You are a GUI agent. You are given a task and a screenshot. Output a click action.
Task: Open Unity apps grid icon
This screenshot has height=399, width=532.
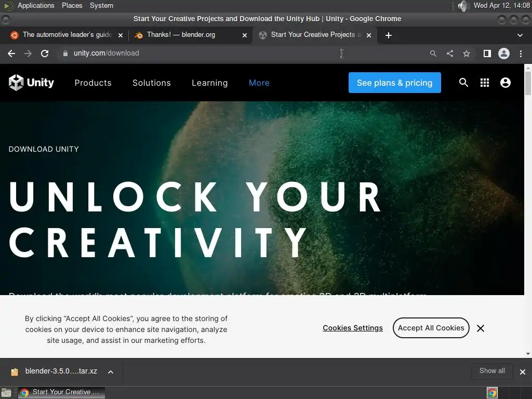[485, 83]
